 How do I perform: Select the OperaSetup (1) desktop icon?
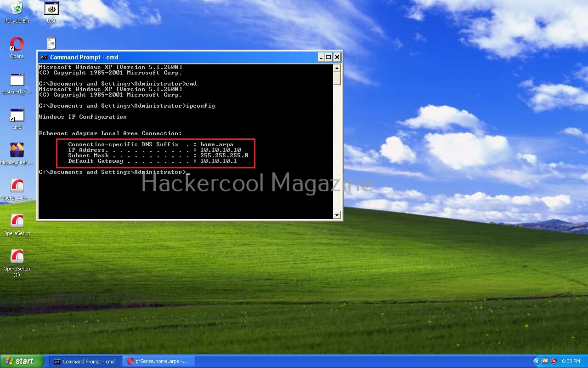17,257
